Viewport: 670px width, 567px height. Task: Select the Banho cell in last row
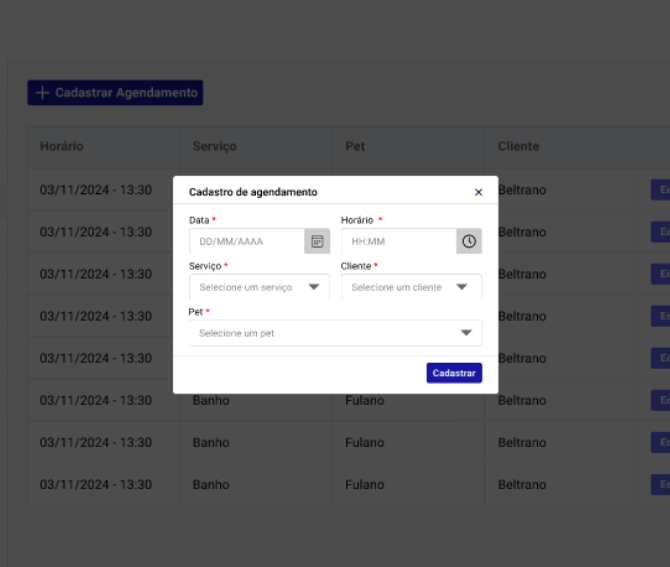pos(211,485)
